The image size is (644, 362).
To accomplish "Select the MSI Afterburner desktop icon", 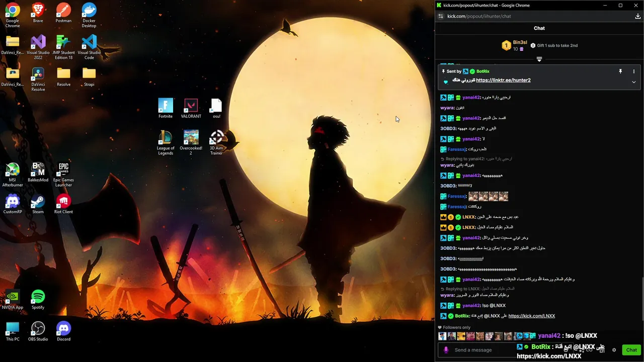I will (x=13, y=174).
